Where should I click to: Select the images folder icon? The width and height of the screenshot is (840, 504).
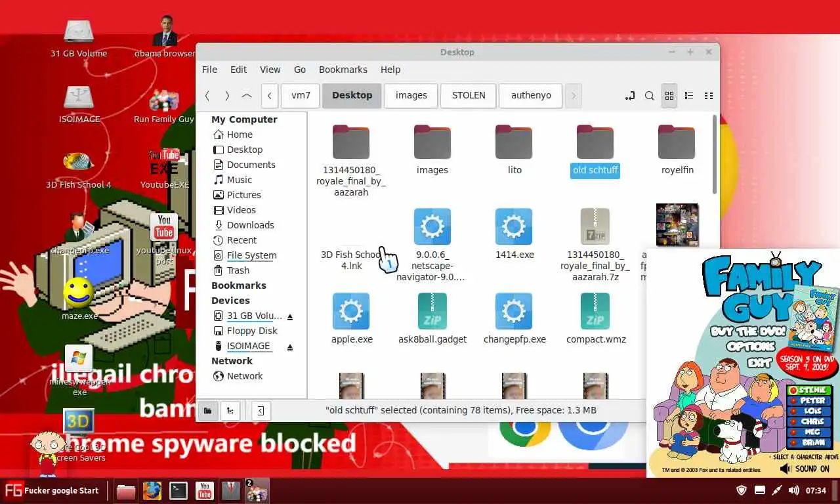coord(432,142)
